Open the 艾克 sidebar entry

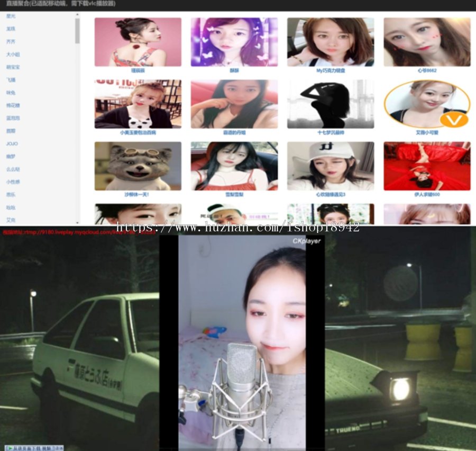pos(11,220)
